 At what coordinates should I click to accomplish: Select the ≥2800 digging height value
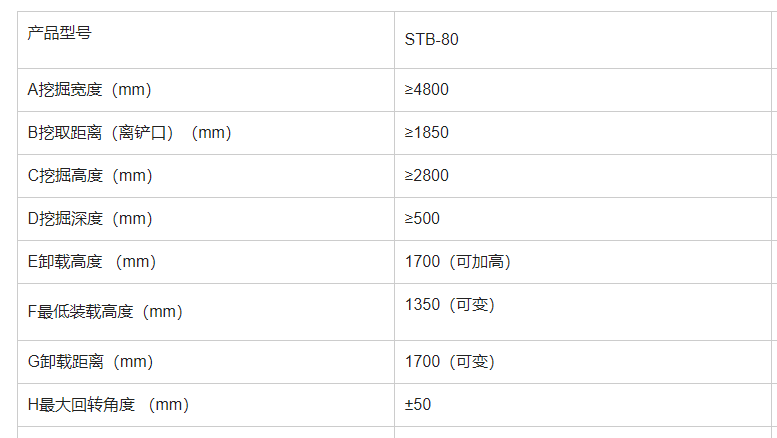point(427,176)
